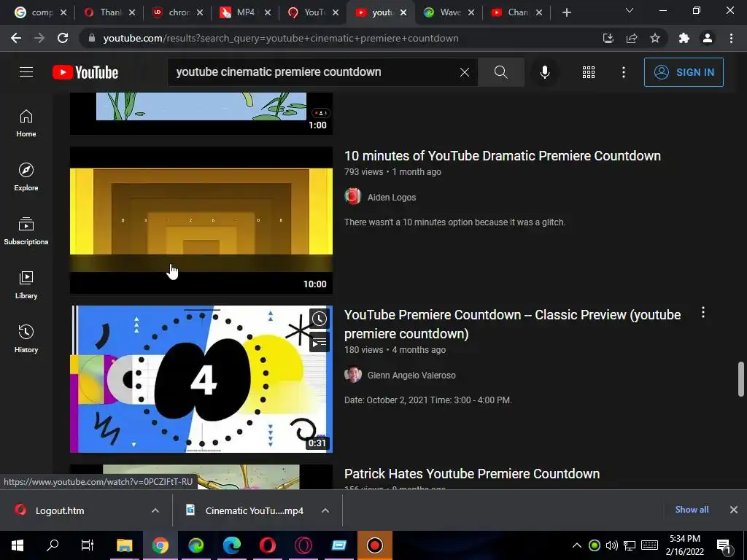Switch to the MP4 browser tab
Viewport: 747px width, 560px height.
tap(245, 12)
